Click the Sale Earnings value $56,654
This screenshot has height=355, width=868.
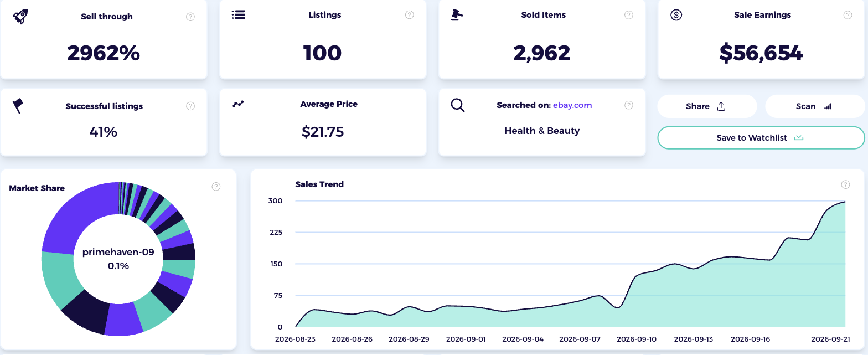pyautogui.click(x=761, y=53)
